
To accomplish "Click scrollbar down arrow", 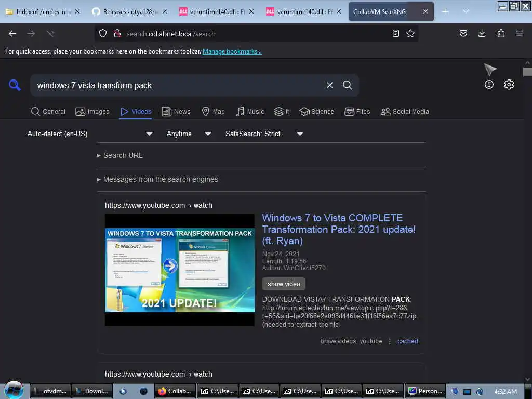I will (527, 379).
